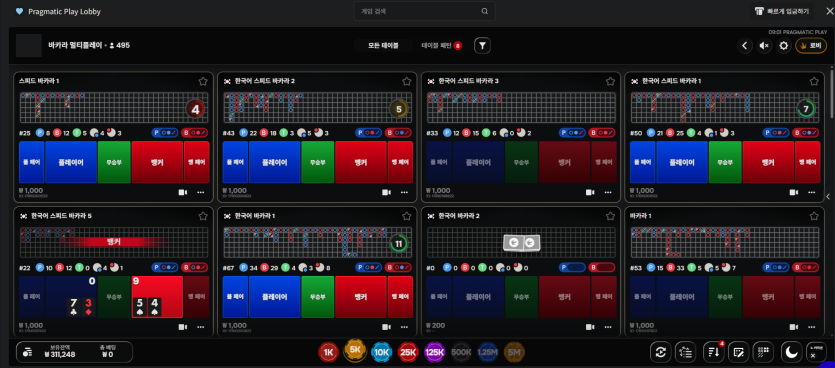Bet on 무승부 in 한국어 바카라 1
835x368 pixels.
[x=318, y=297]
